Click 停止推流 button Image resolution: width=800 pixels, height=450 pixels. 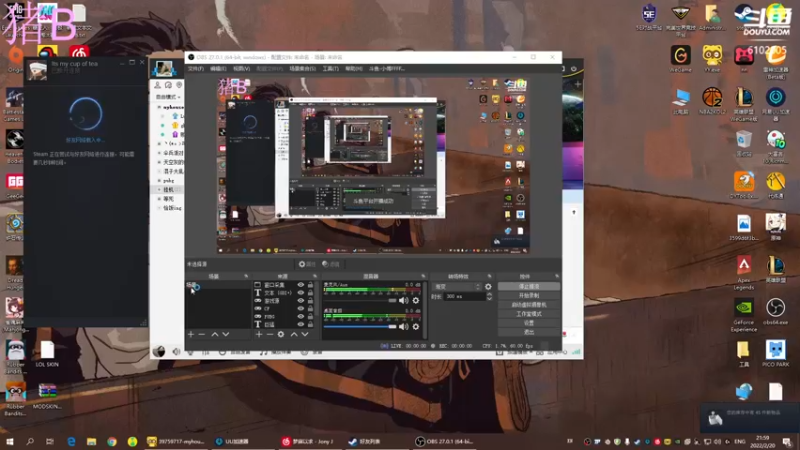pos(529,287)
